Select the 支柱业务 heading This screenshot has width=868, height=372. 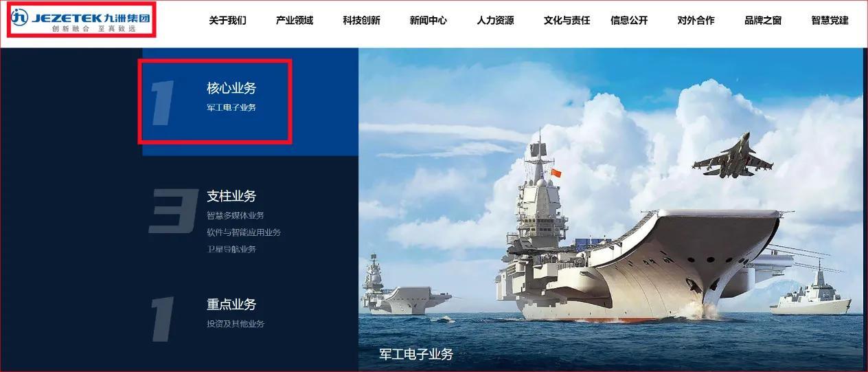coord(231,196)
